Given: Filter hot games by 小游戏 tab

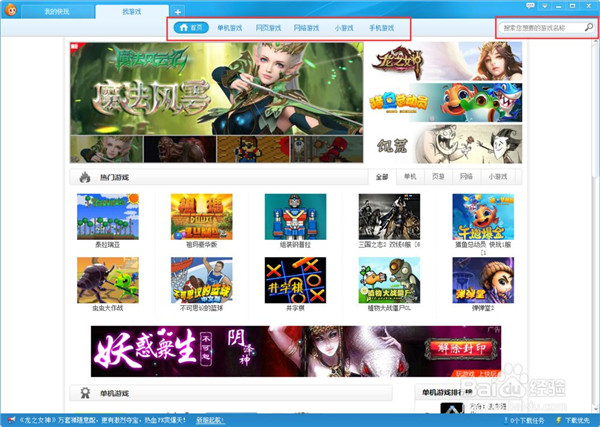Looking at the screenshot, I should tap(496, 177).
